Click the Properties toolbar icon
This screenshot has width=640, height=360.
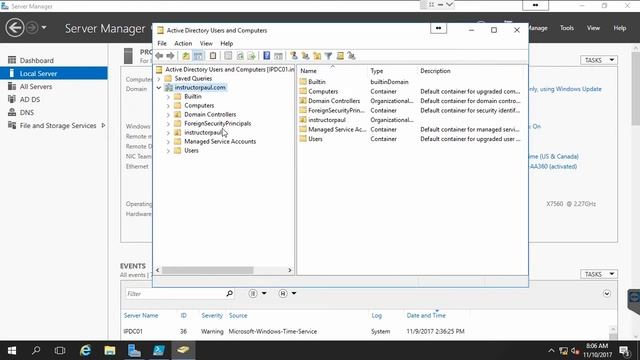(228, 56)
